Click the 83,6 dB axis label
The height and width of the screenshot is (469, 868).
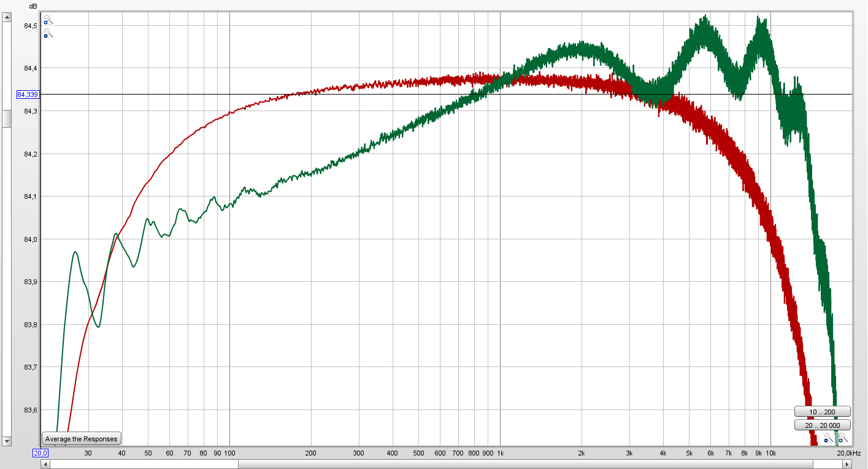coord(31,410)
